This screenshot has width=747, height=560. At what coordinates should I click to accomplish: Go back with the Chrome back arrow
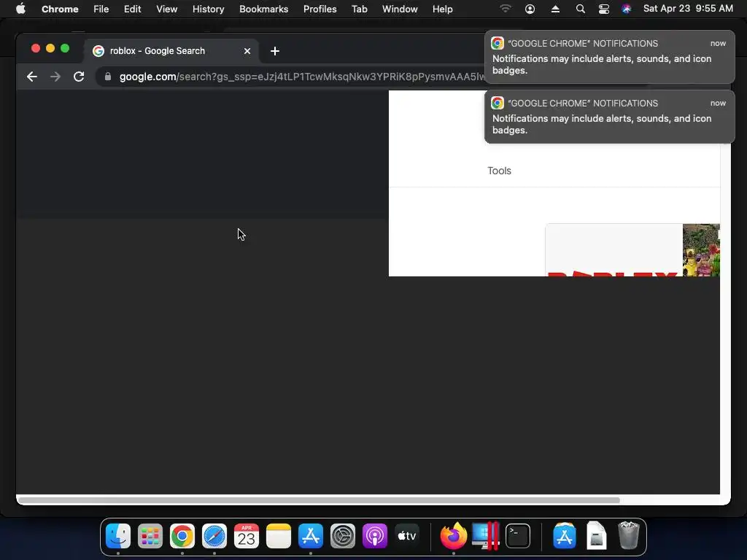[x=32, y=77]
